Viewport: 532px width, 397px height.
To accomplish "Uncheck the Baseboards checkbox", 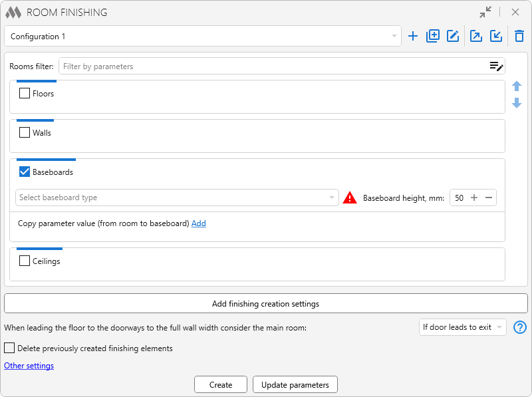I will click(25, 172).
